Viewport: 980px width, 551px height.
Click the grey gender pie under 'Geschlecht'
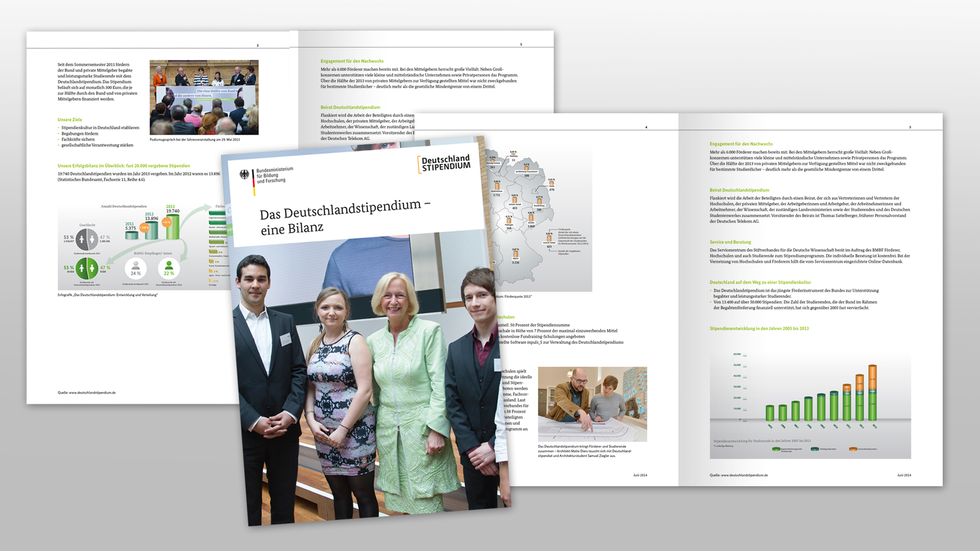[87, 239]
